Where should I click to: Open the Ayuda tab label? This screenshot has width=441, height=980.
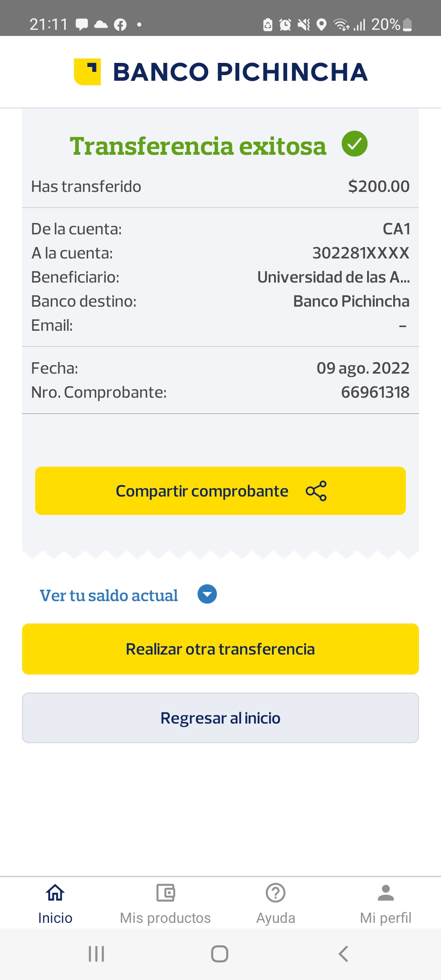276,918
